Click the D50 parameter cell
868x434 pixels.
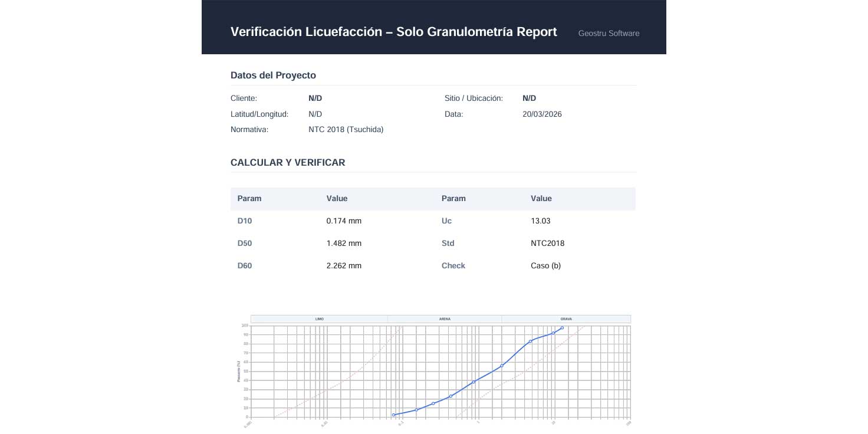[245, 244]
